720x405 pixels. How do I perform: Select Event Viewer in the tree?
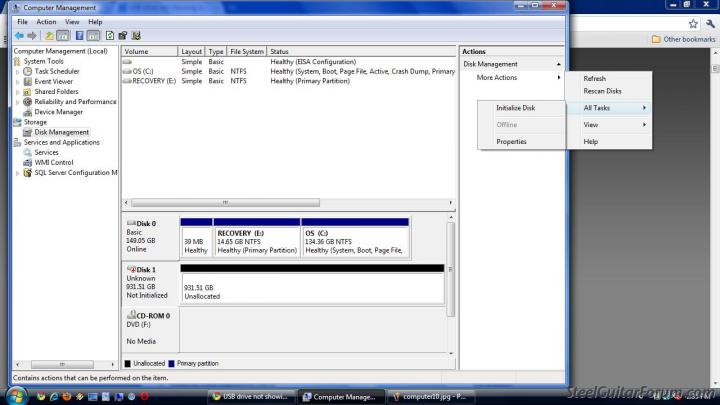click(x=53, y=81)
